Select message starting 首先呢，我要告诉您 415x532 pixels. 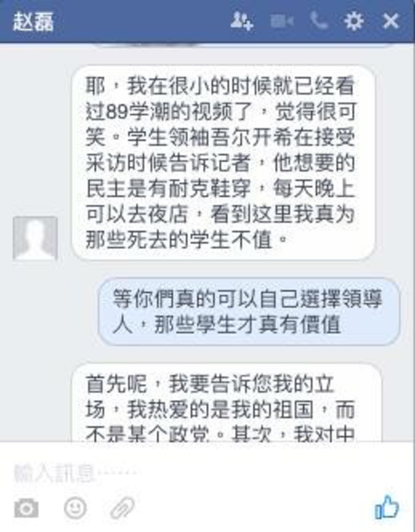227,403
